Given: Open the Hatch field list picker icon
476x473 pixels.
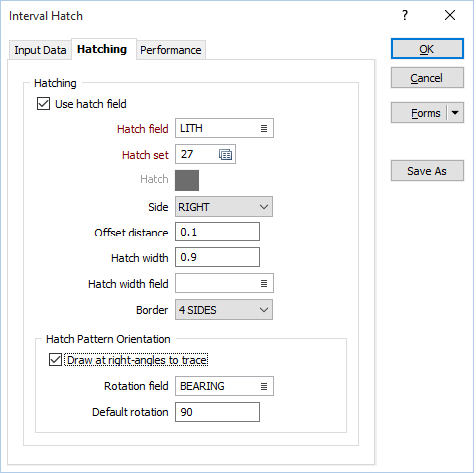Looking at the screenshot, I should [x=264, y=128].
